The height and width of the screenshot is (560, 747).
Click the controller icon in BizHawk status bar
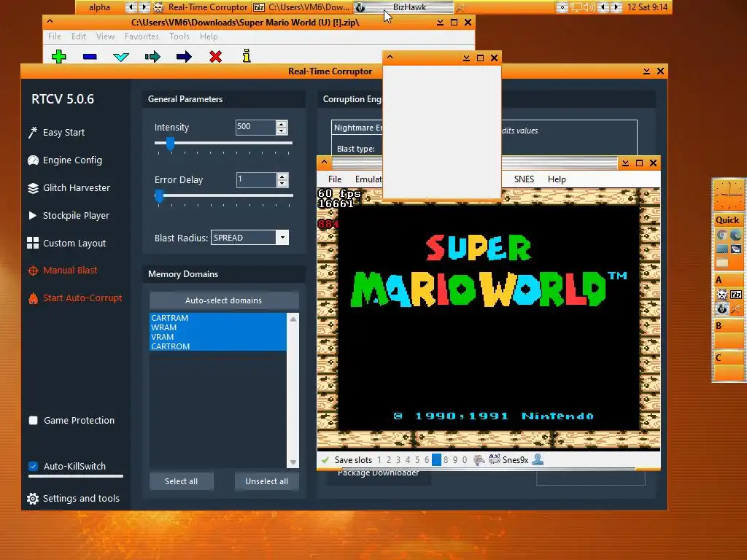pos(479,459)
